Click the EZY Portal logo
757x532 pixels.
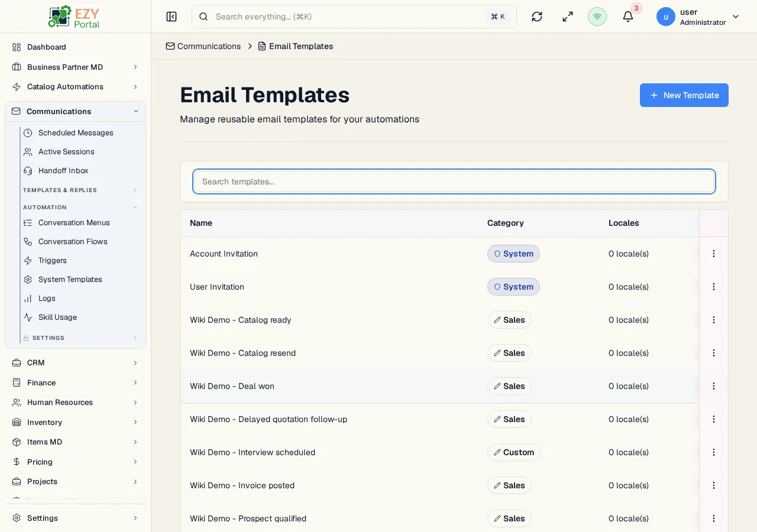75,17
